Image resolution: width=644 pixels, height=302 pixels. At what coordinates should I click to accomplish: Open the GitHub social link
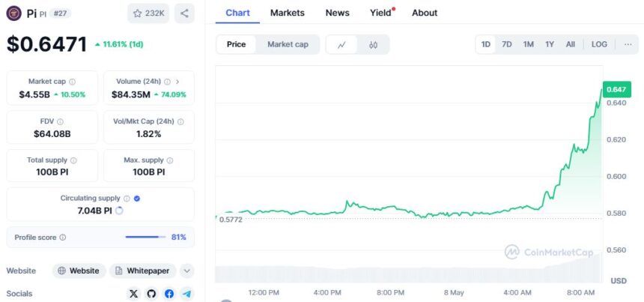[151, 293]
